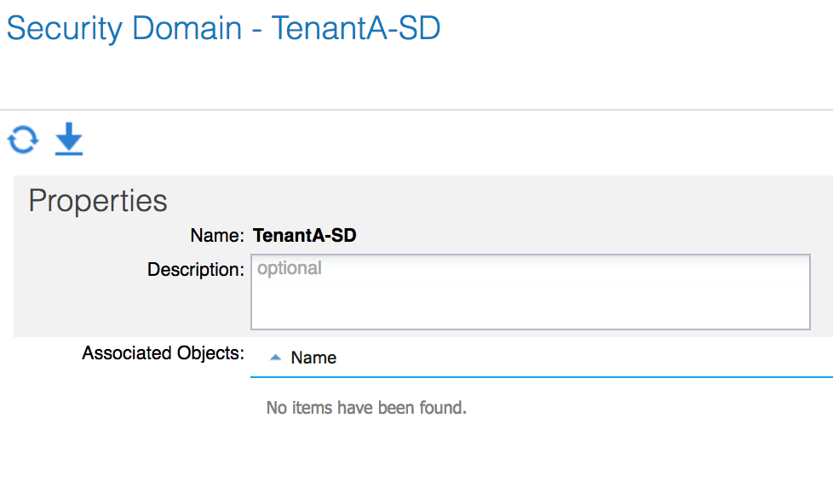The width and height of the screenshot is (833, 504).
Task: Click the 'optional' placeholder text
Action: 290,268
